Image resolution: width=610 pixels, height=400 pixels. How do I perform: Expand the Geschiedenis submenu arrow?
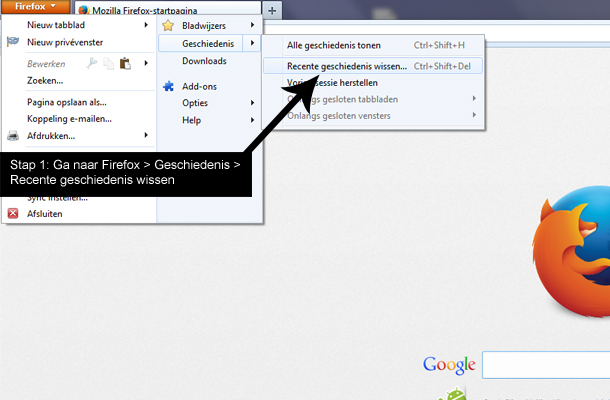(252, 43)
